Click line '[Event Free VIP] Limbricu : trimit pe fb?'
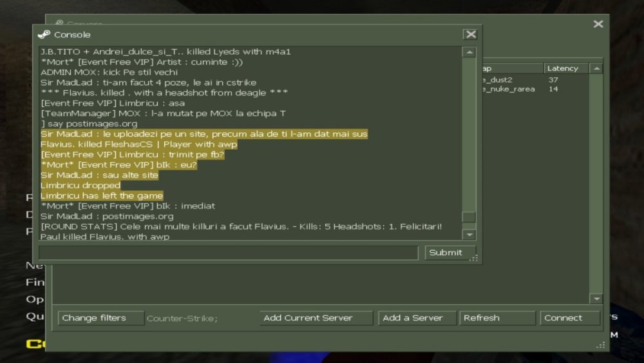The height and width of the screenshot is (363, 644). click(x=133, y=155)
